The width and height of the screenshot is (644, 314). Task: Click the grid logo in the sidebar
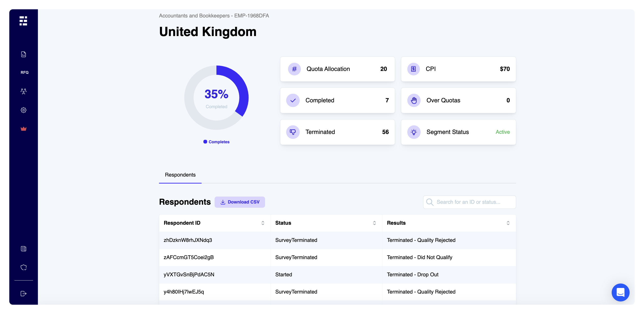pos(23,21)
